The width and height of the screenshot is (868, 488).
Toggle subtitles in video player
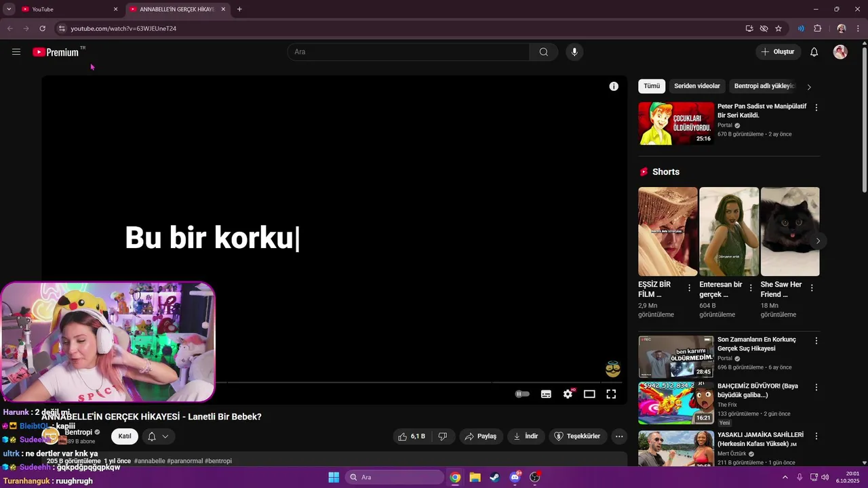546,394
